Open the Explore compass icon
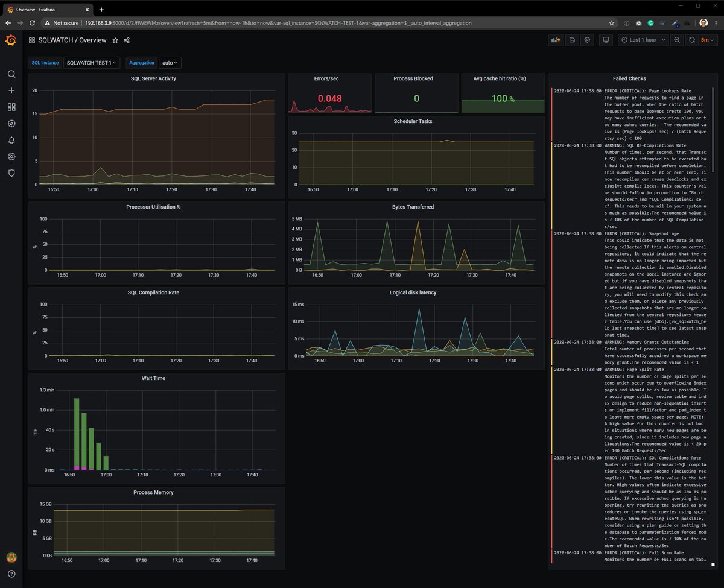Image resolution: width=724 pixels, height=588 pixels. tap(11, 124)
